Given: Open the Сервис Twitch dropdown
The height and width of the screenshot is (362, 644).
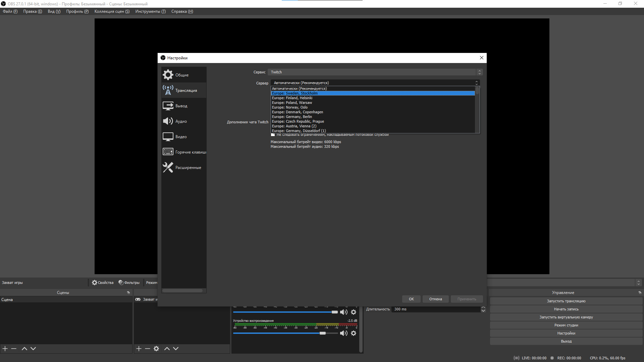Looking at the screenshot, I should coord(375,72).
